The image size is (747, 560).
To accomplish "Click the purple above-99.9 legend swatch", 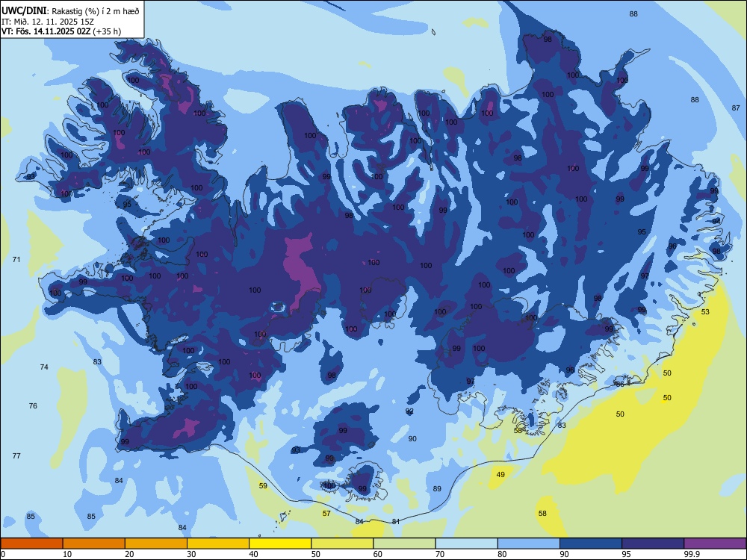I will point(715,544).
